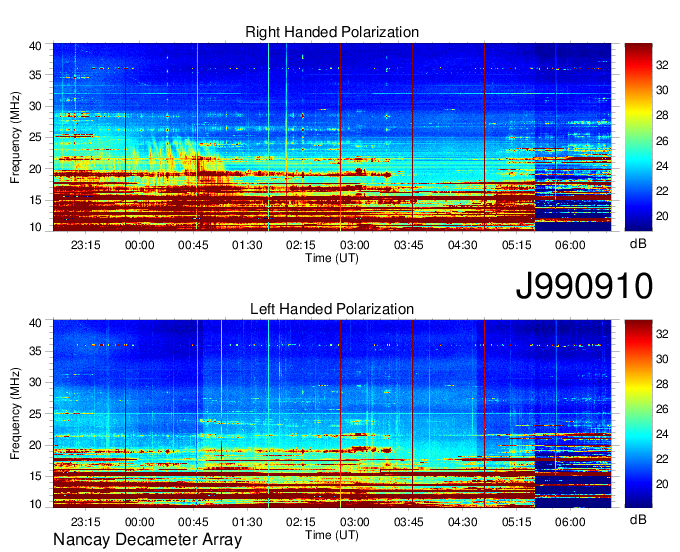Click "01:30" time tick of Right Handed plot
Image resolution: width=680 pixels, height=552 pixels.
pos(247,245)
